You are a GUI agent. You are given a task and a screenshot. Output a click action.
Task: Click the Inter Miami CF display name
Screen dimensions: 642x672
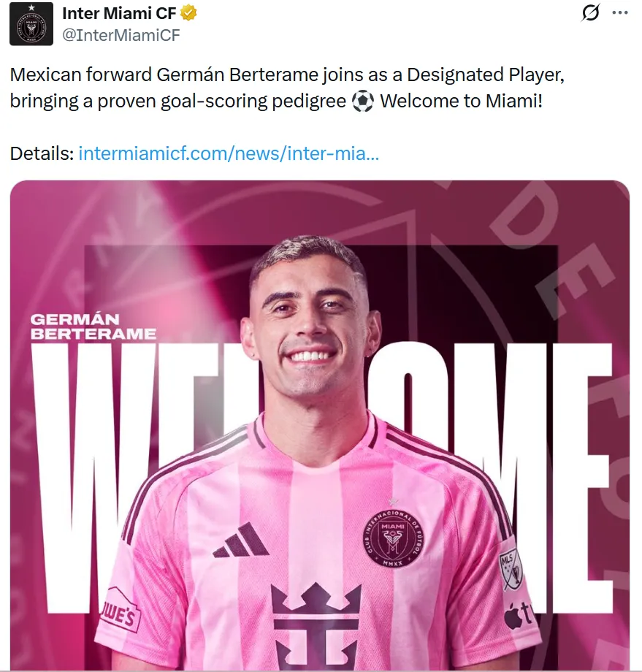click(119, 13)
